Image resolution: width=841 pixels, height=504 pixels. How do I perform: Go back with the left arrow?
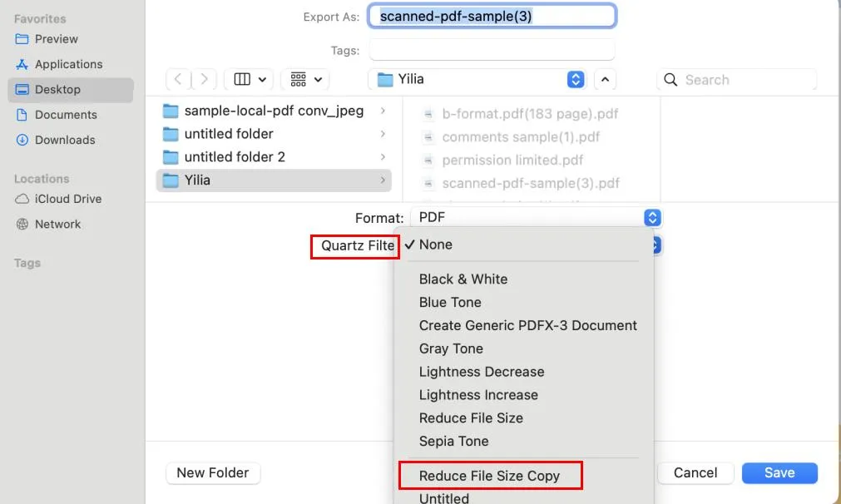click(178, 79)
